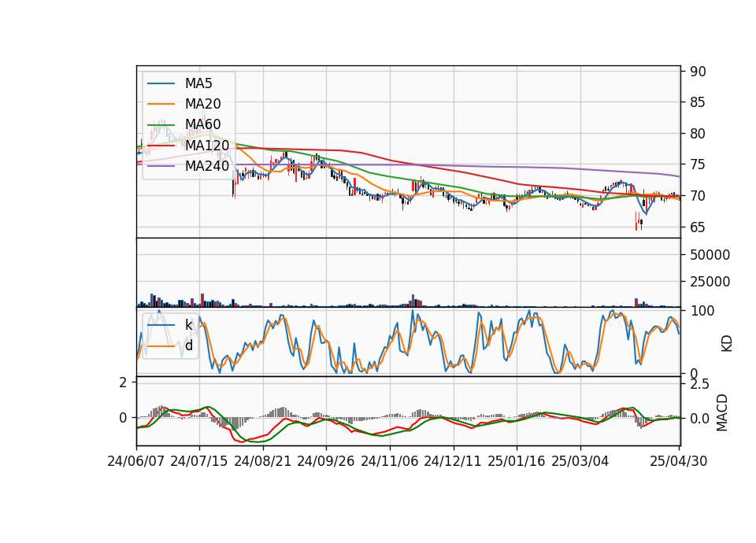This screenshot has height=543, width=756.
Task: Click the green MA60 legend line sample
Action: (161, 124)
